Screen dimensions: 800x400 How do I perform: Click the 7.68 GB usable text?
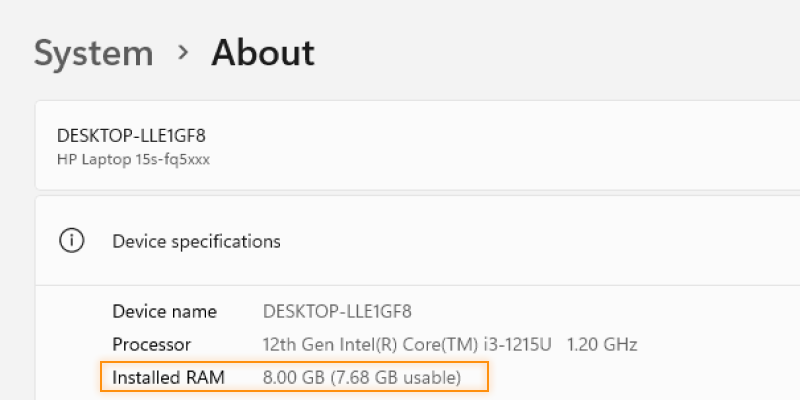coord(396,378)
